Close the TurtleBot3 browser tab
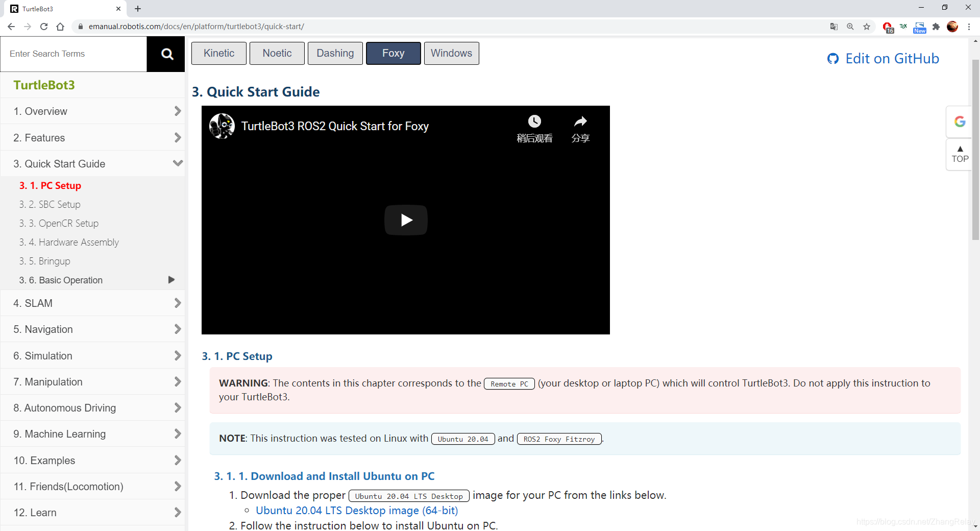 coord(118,9)
